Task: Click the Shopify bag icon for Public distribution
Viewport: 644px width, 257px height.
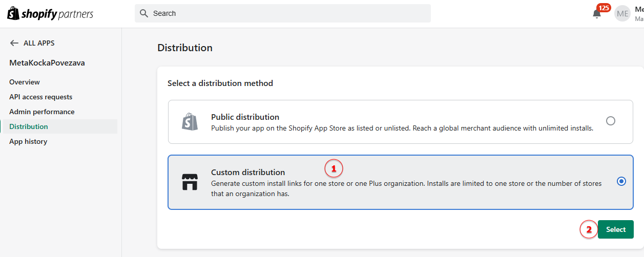Action: [190, 122]
